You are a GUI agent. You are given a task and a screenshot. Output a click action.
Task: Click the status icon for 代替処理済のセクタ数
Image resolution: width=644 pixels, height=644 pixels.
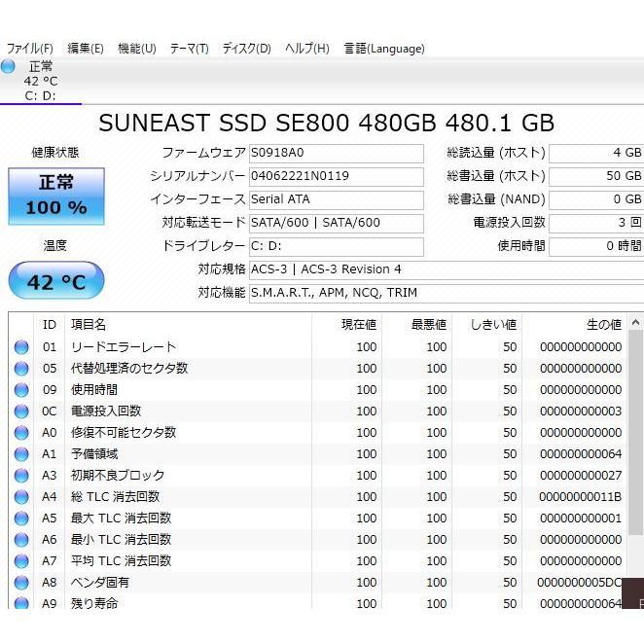coord(21,369)
